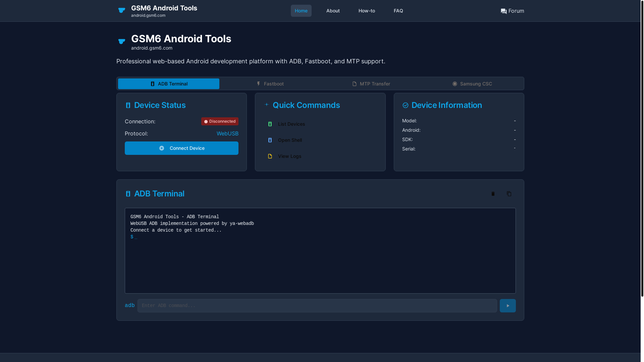Switch to the Fastboot tab

(x=270, y=84)
